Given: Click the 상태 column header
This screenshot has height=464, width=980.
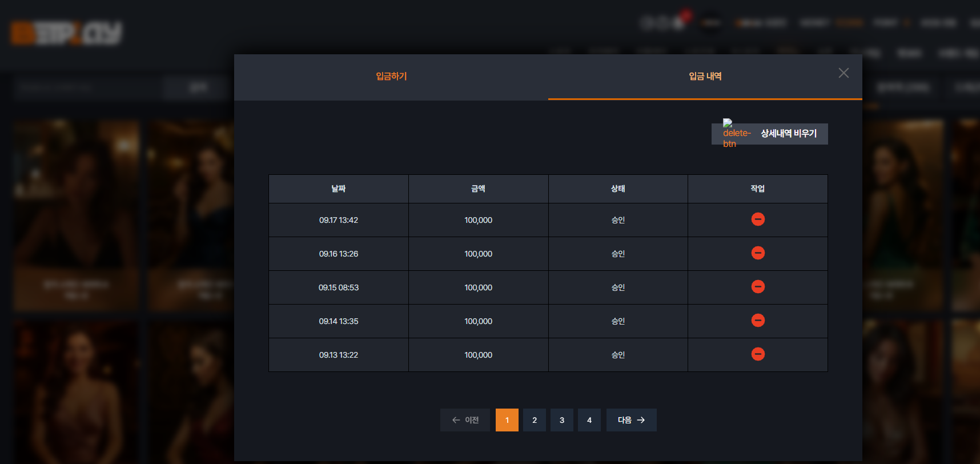Looking at the screenshot, I should coord(618,189).
